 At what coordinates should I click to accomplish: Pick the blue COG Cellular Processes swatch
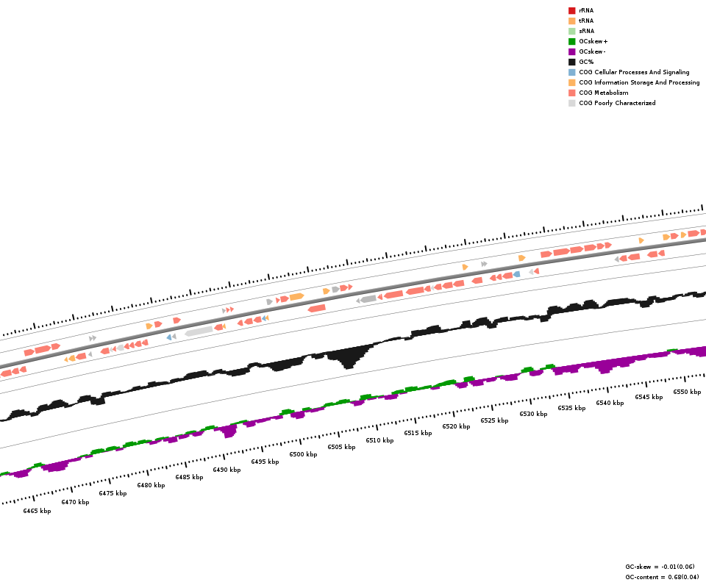coord(571,72)
